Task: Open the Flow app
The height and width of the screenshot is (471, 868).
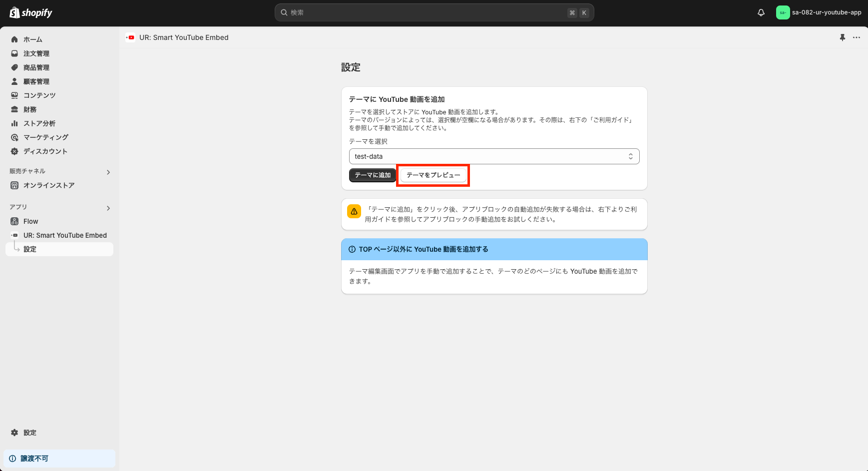Action: point(30,221)
